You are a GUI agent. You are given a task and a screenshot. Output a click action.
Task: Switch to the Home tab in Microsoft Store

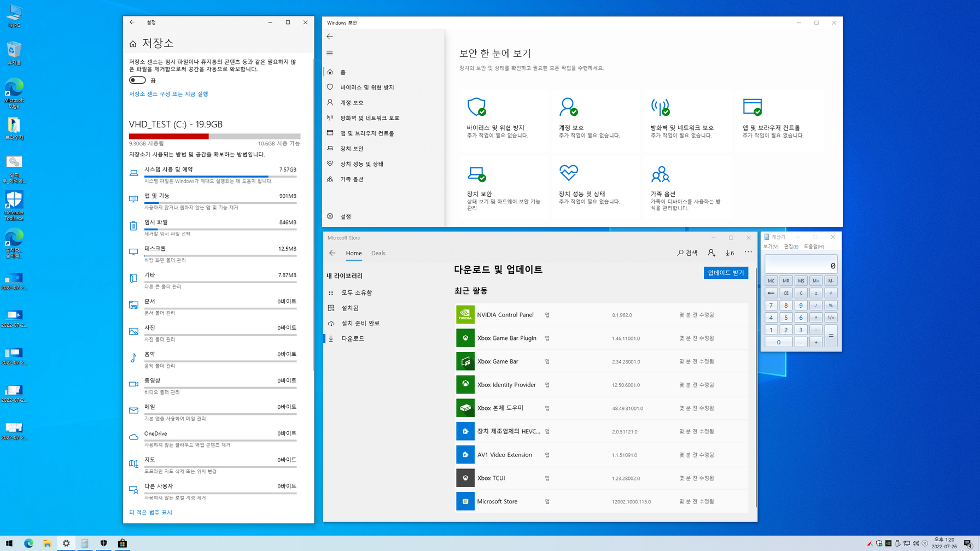[x=354, y=253]
